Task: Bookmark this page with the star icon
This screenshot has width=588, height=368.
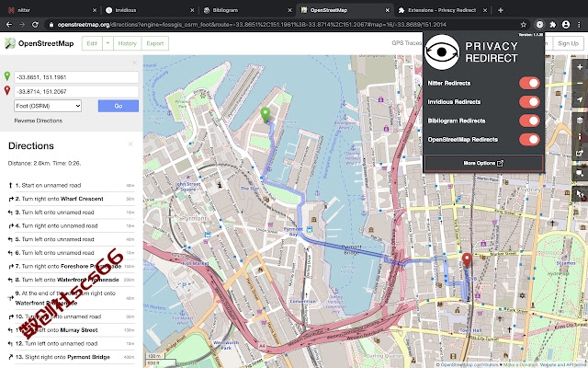Action: tap(524, 25)
